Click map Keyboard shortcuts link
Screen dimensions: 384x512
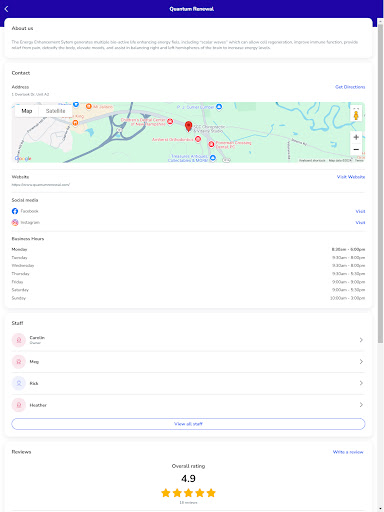coord(312,160)
